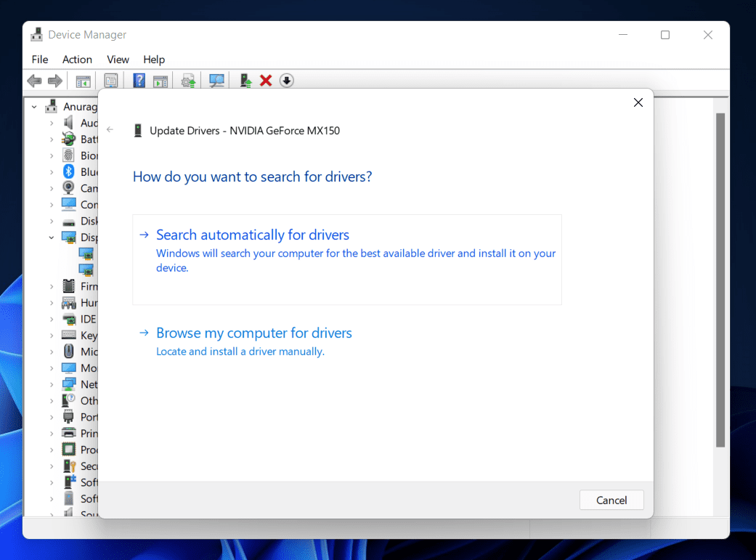The height and width of the screenshot is (560, 756).
Task: Select the Processors icon in device tree
Action: pos(68,450)
